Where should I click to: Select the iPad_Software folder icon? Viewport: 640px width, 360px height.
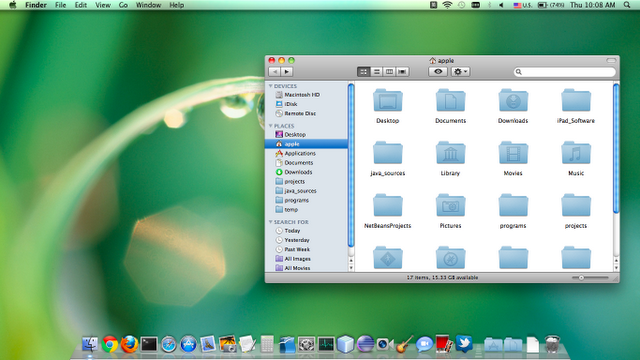576,100
